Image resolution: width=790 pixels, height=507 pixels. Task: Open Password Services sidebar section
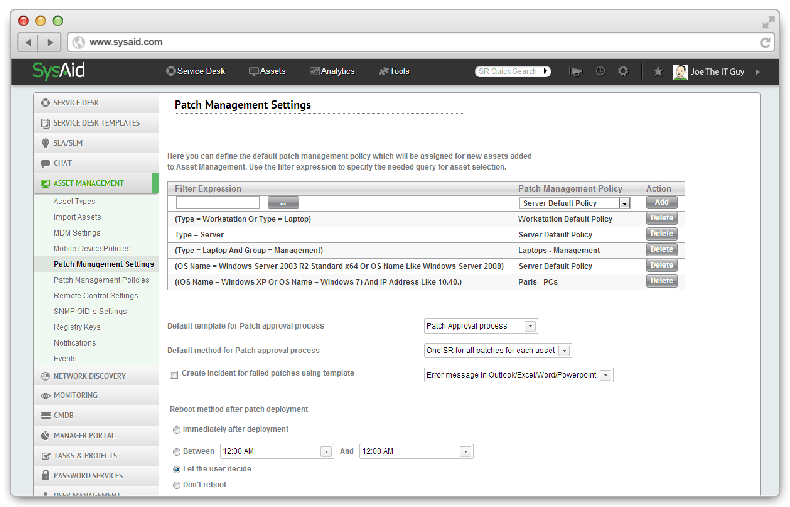coord(97,475)
